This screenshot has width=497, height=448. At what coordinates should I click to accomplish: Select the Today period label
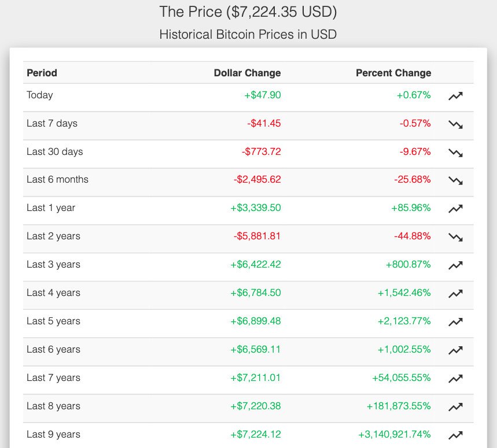39,95
